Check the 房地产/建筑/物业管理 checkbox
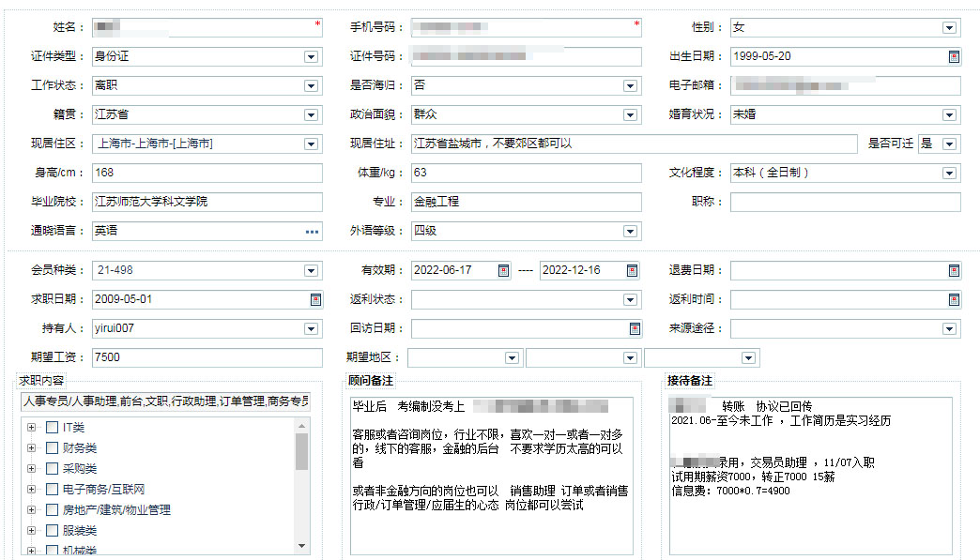The height and width of the screenshot is (560, 980). (53, 509)
